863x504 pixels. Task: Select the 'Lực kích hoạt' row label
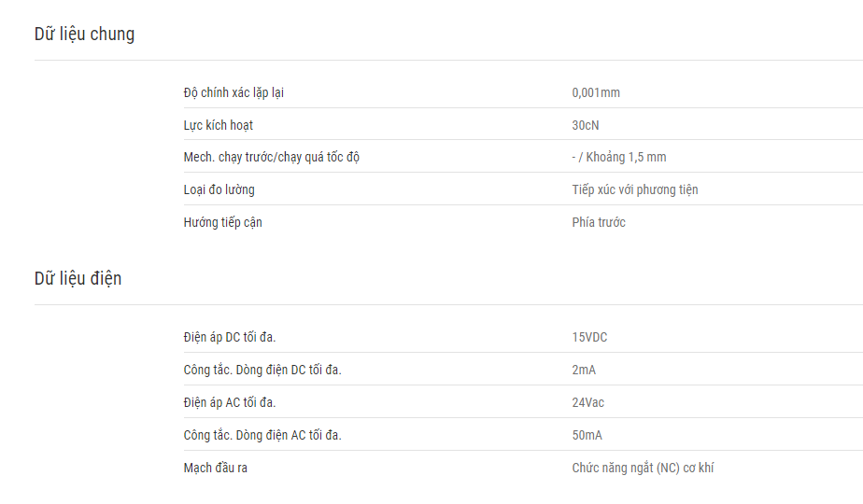tap(218, 125)
